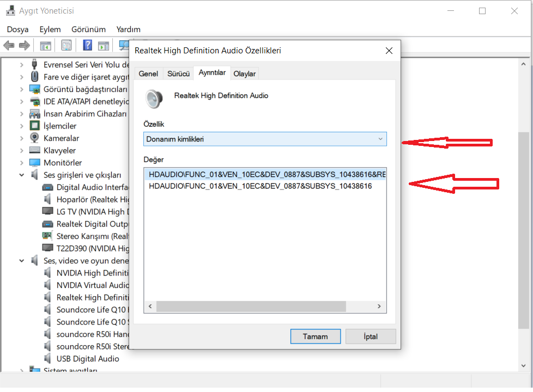Click left arrow of value list scrollbar

[150, 306]
